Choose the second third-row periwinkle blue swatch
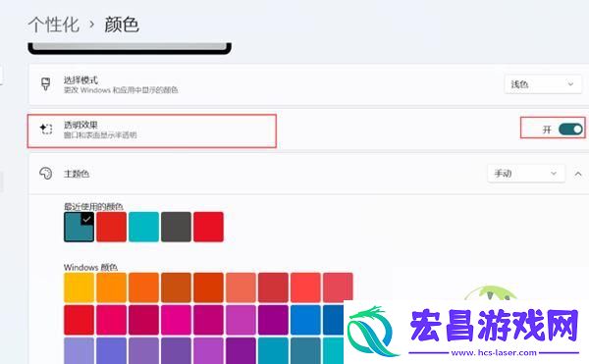589x364 pixels. [111, 351]
